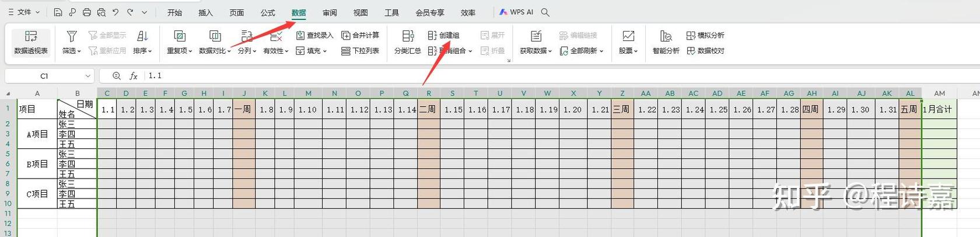Open the 文件 file menu dropdown
This screenshot has width=980, height=237.
tap(23, 12)
